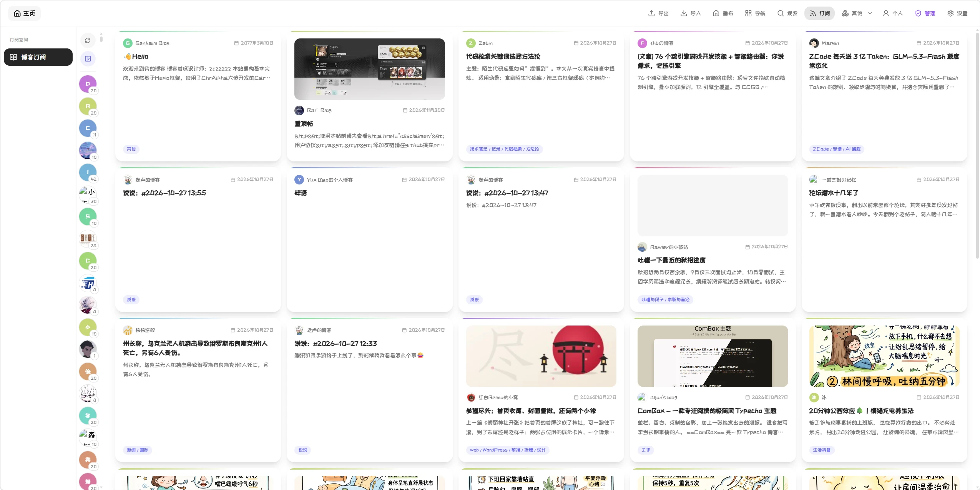Open 代码检索关键词选择方法论 article
980x490 pixels.
pyautogui.click(x=503, y=56)
